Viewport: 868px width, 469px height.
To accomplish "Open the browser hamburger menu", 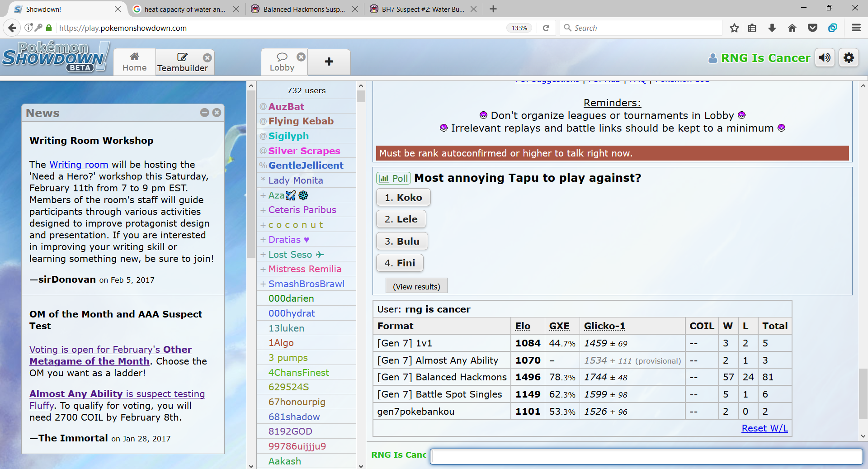I will [x=856, y=28].
